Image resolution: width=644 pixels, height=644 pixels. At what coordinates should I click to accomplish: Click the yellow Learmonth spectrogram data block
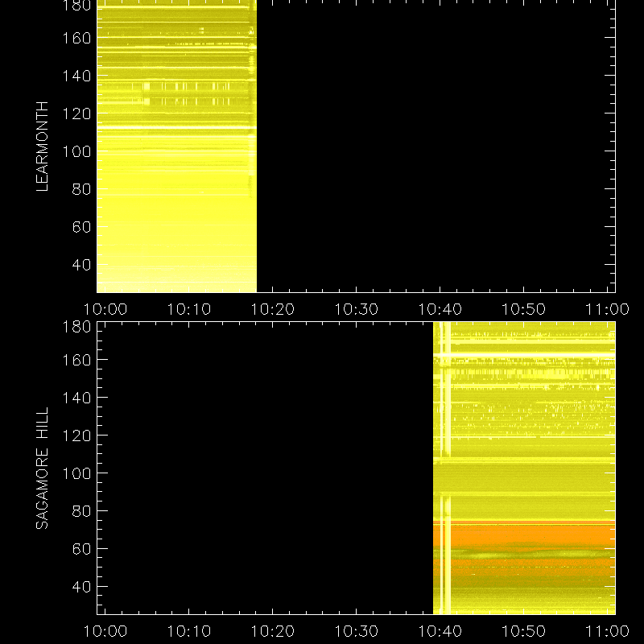[176, 147]
